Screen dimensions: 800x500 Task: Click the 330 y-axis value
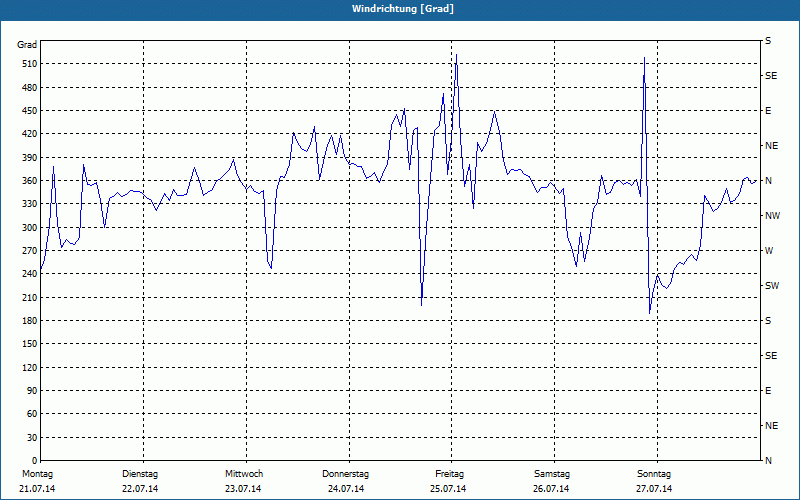pos(30,204)
